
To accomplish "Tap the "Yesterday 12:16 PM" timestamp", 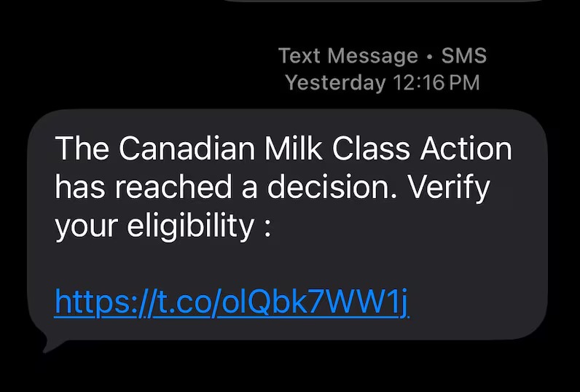I will coord(382,82).
